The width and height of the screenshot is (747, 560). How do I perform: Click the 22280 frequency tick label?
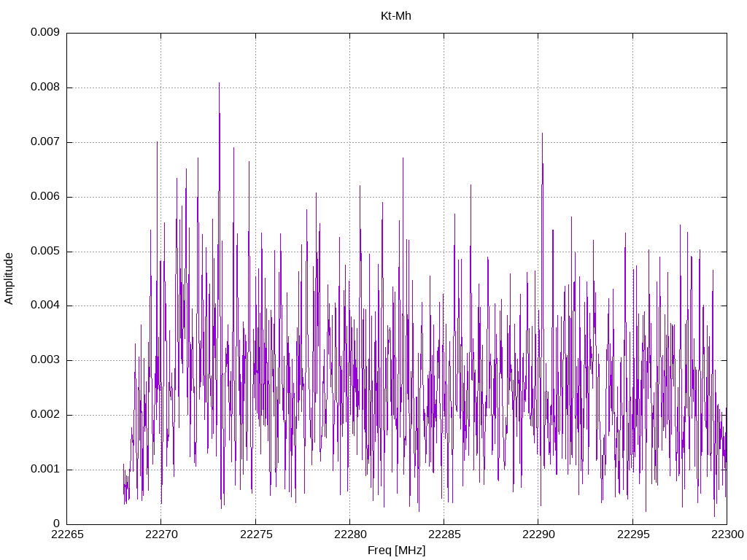click(350, 534)
